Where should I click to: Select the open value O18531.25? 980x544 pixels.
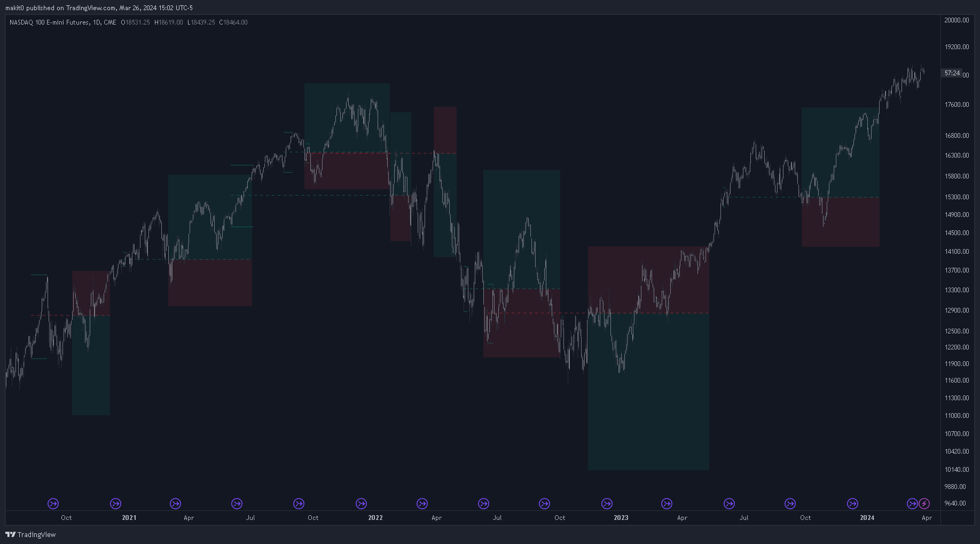[x=135, y=22]
